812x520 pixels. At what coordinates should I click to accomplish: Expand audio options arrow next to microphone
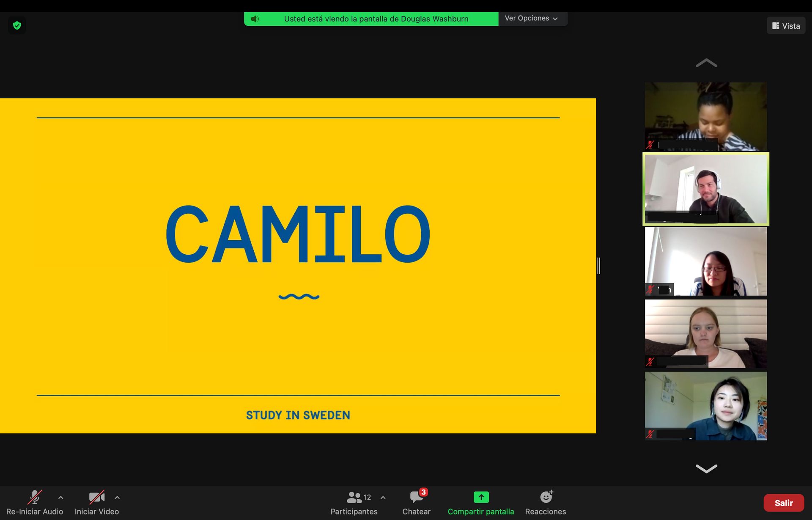pyautogui.click(x=61, y=498)
